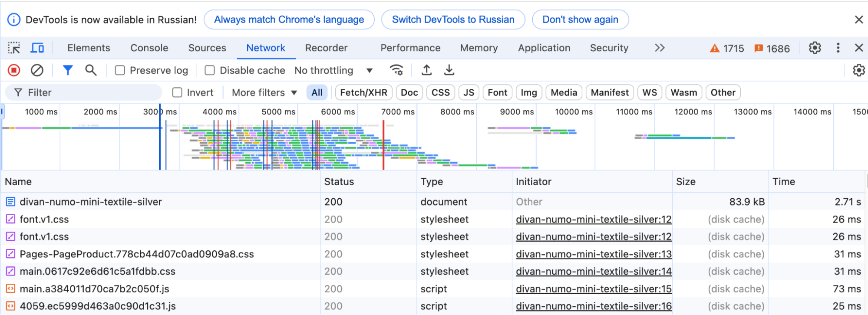Image resolution: width=868 pixels, height=315 pixels.
Task: Open initiator link divan-numo-mini-textile-silver:13
Action: click(594, 254)
